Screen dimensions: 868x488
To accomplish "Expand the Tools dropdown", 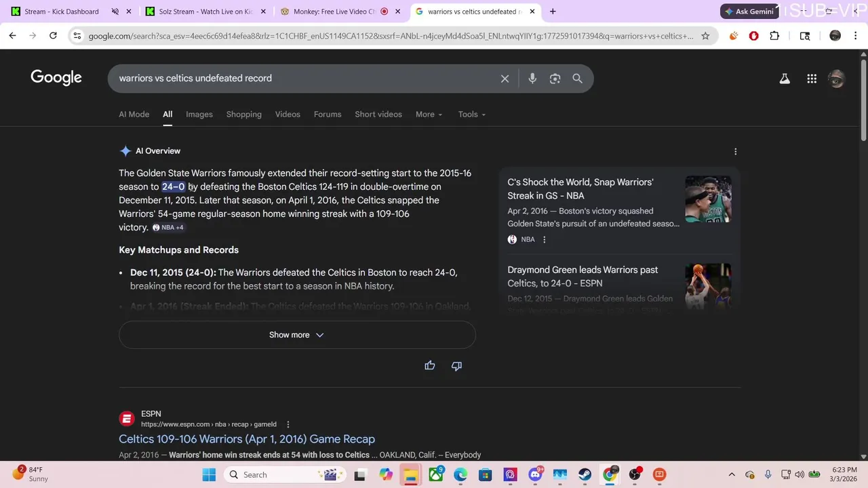I will point(471,115).
